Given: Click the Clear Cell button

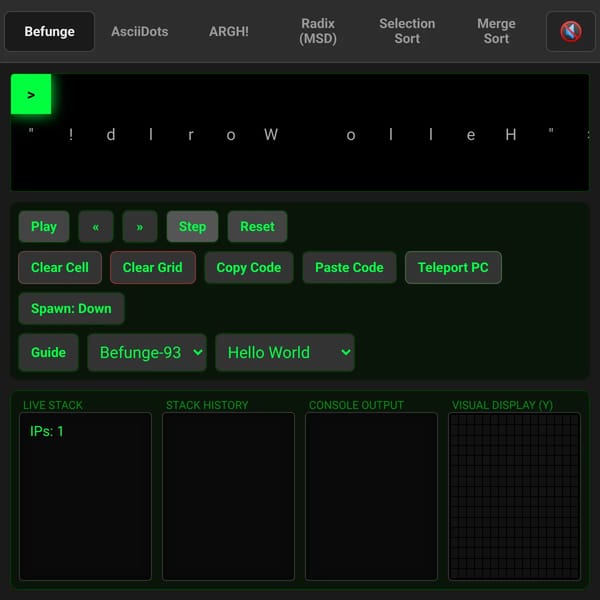Looking at the screenshot, I should pyautogui.click(x=60, y=267).
